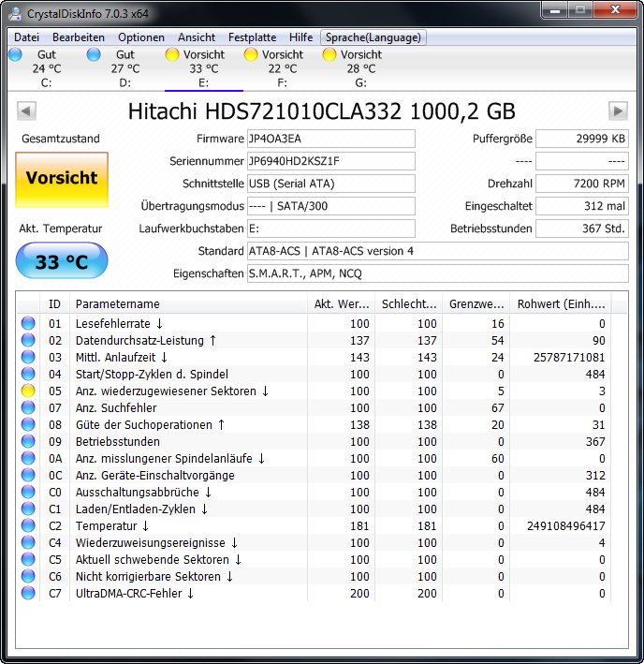The height and width of the screenshot is (664, 644).
Task: Click the status icon for Mittl. Anlaufzeit
Action: pyautogui.click(x=28, y=357)
